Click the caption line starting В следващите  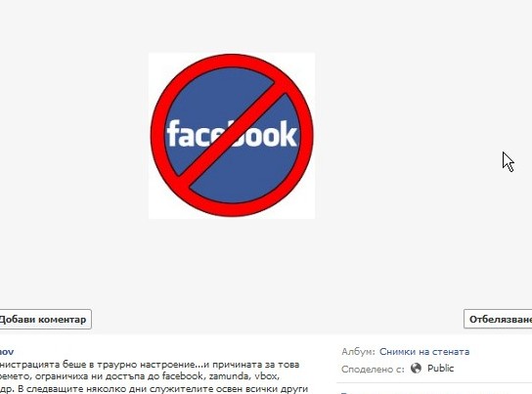(154, 388)
